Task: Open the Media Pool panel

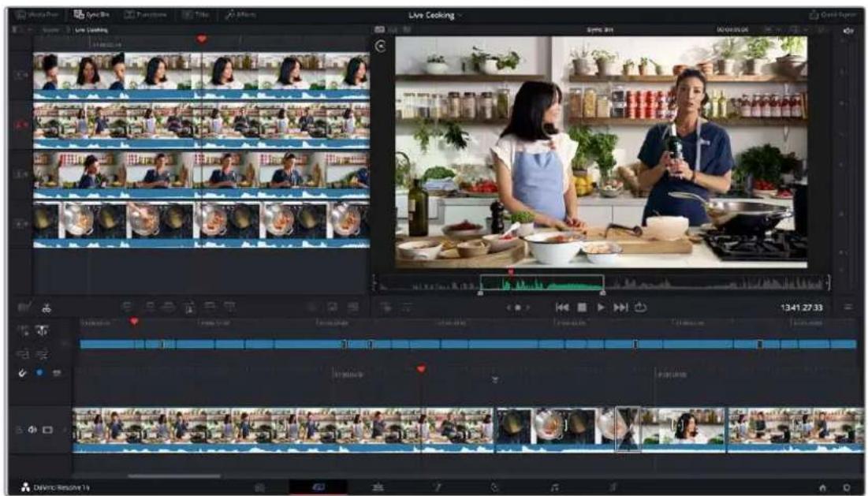Action: pyautogui.click(x=35, y=15)
